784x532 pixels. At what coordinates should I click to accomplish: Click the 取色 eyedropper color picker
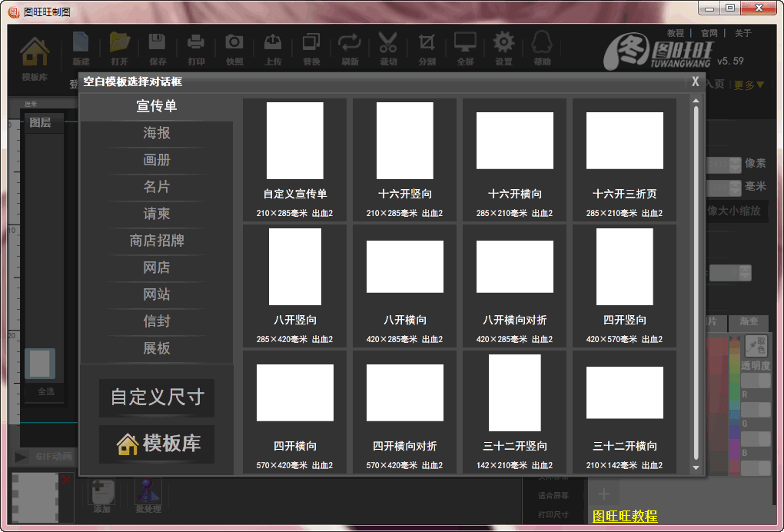(x=756, y=345)
